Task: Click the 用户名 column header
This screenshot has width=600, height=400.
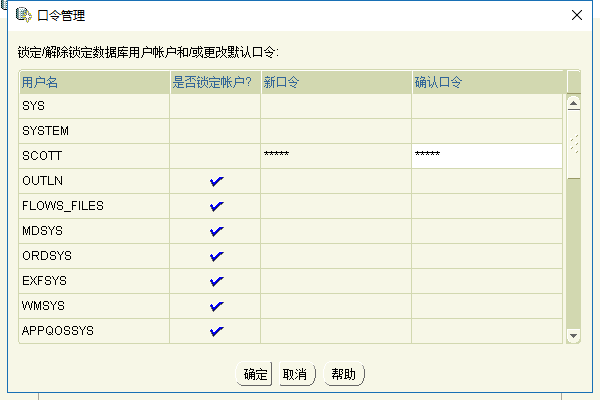Action: click(x=93, y=81)
